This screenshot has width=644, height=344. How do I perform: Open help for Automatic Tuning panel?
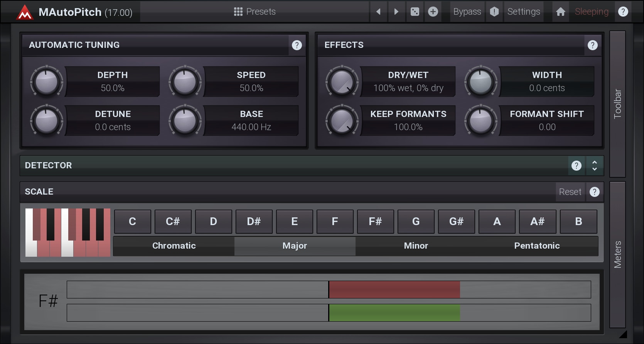pos(297,45)
